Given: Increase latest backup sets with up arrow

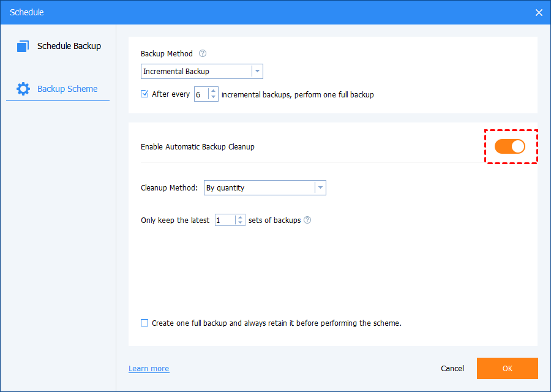Looking at the screenshot, I should click(240, 217).
